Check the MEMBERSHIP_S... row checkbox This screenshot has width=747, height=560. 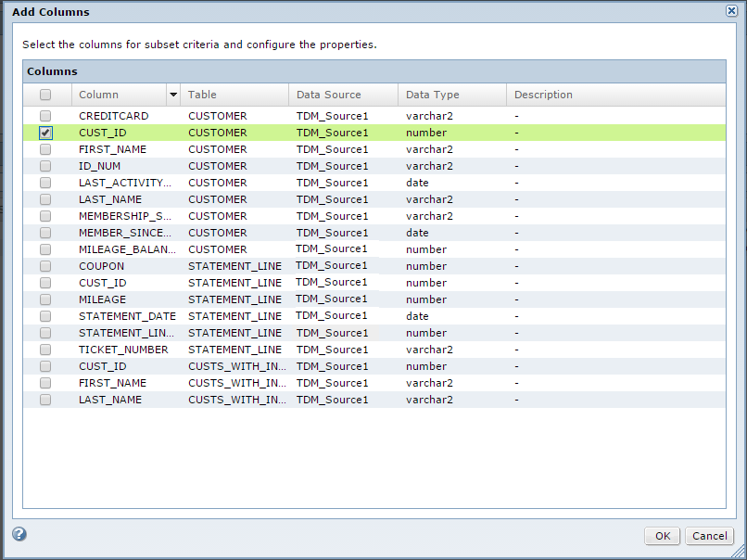click(x=45, y=216)
